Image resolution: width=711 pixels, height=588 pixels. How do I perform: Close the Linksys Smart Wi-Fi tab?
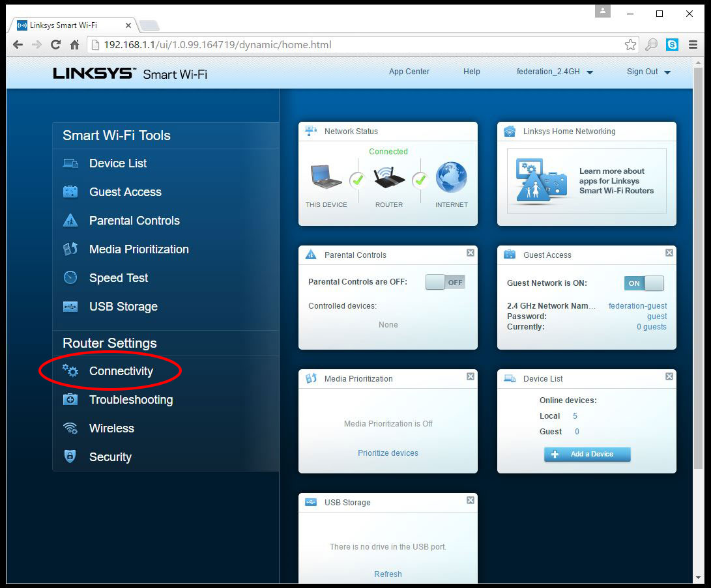[128, 25]
